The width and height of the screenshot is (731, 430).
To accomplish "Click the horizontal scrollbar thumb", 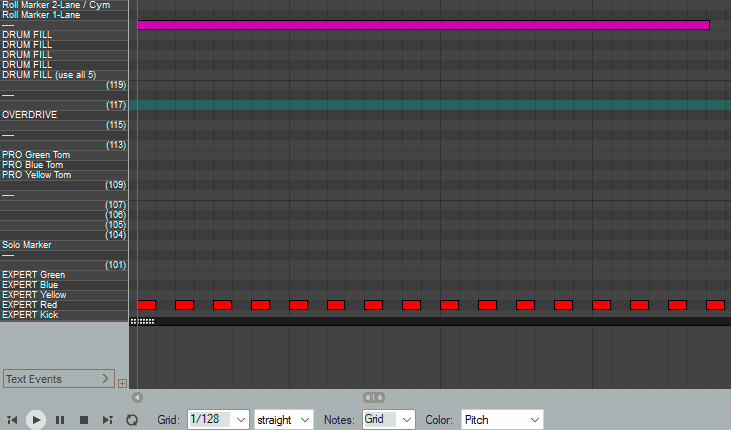I will (373, 397).
